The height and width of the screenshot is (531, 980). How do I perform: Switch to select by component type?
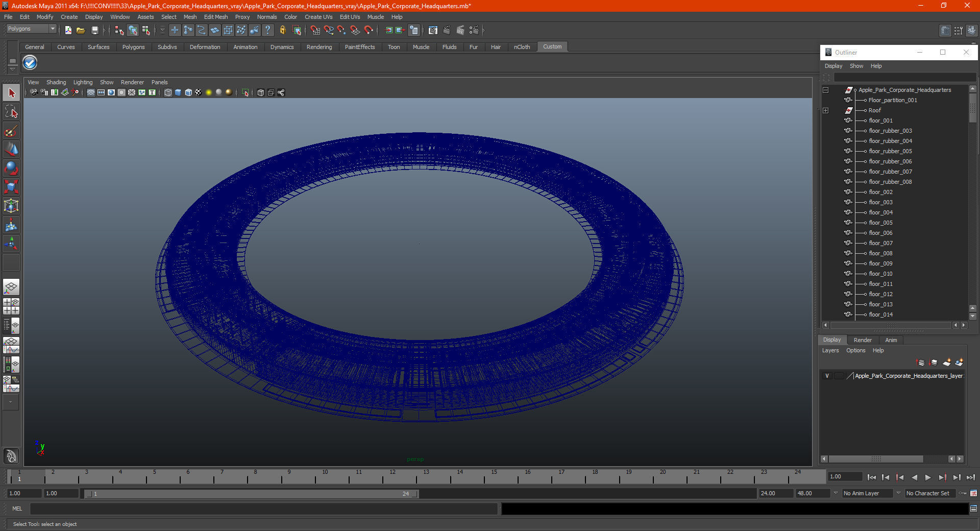146,30
